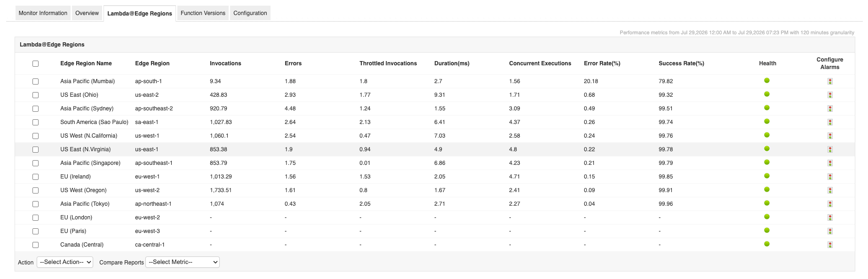The image size is (868, 279).
Task: Click green health status dot for US West (Oregon)
Action: [767, 190]
